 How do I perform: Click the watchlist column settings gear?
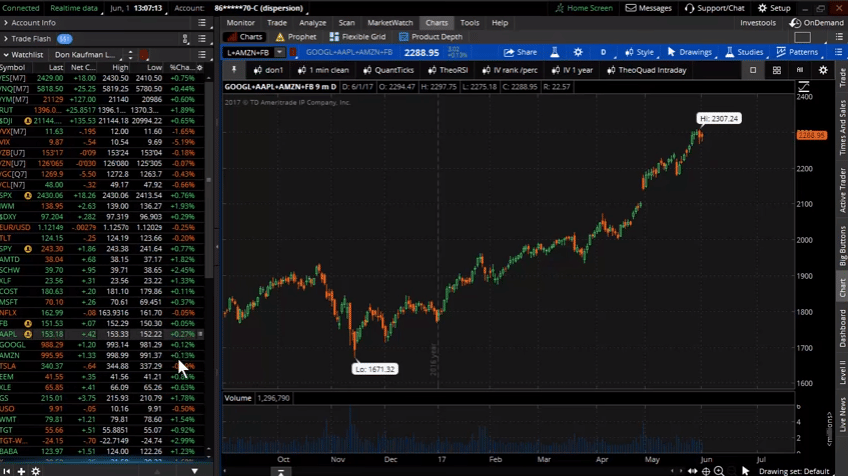pos(201,68)
